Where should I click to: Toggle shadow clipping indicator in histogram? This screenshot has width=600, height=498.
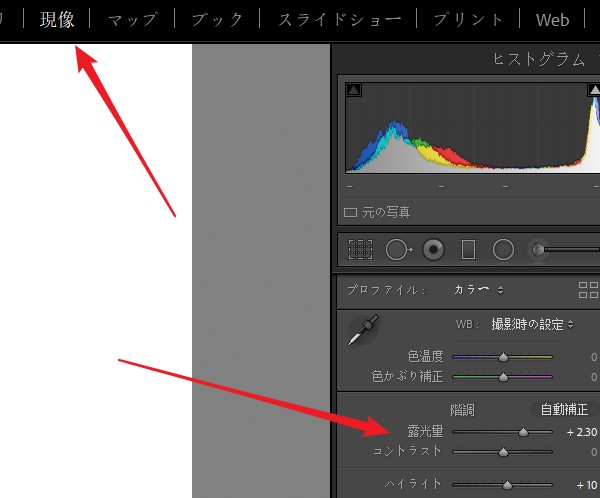[x=354, y=90]
